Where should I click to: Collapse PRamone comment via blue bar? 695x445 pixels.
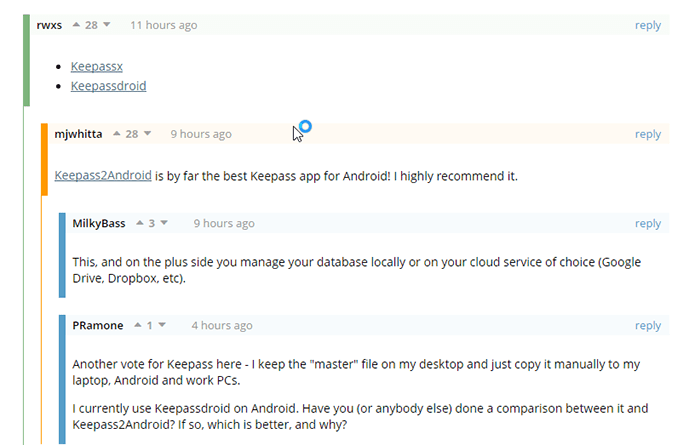(62, 379)
